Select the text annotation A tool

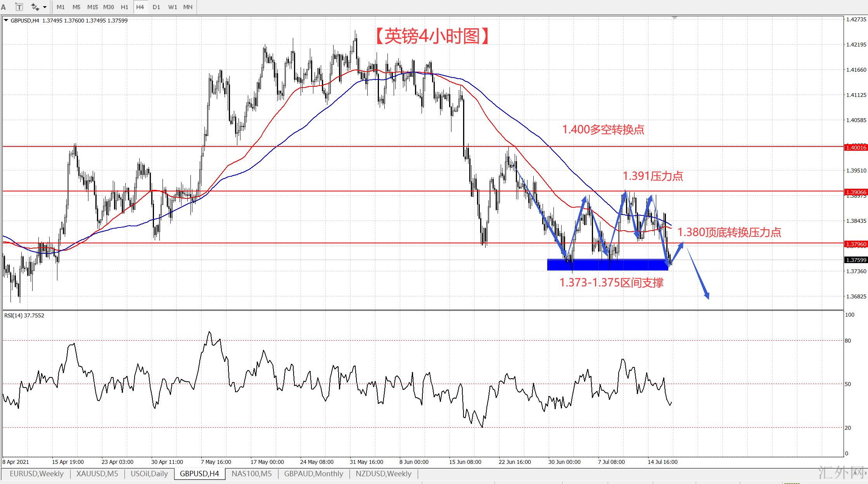point(4,7)
